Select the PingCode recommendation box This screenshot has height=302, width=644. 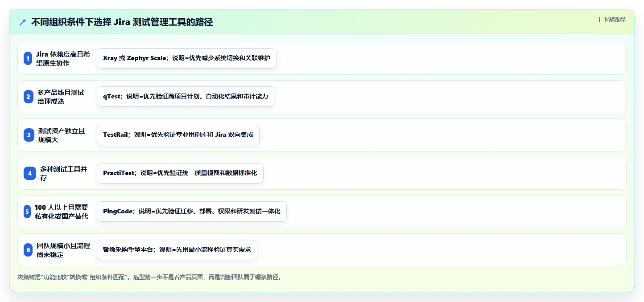192,212
